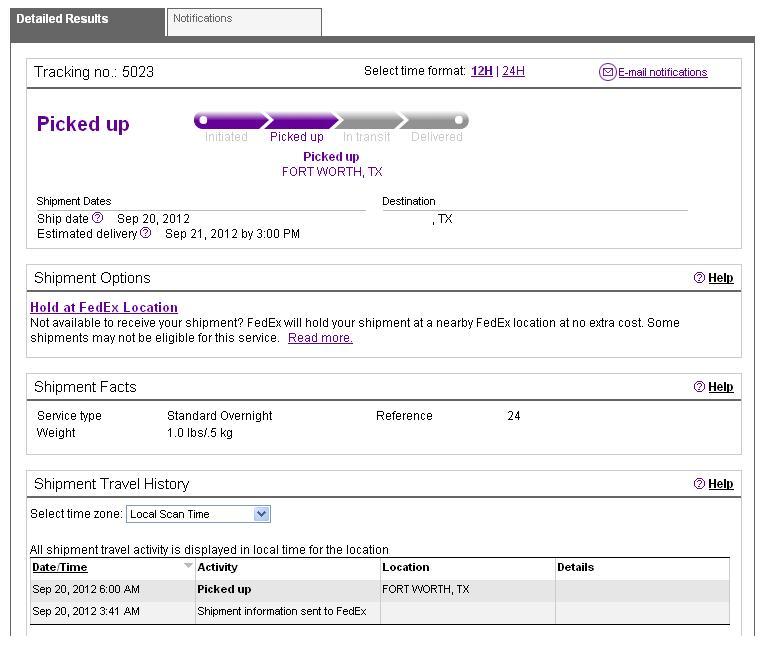
Task: Switch time format to 12H
Action: click(x=481, y=71)
